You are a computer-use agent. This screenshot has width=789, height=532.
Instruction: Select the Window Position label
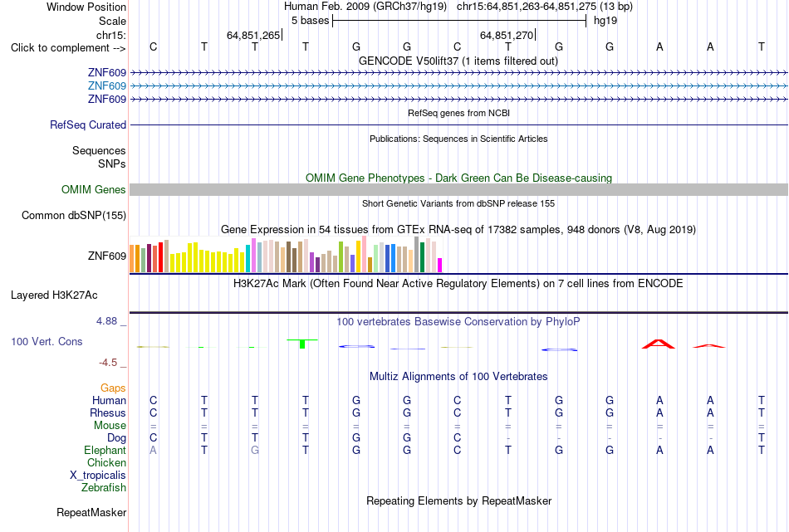86,7
